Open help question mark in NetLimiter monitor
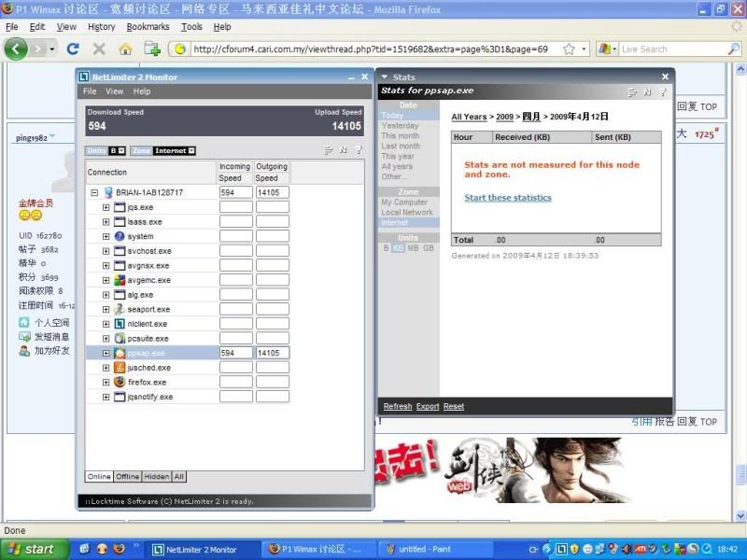Viewport: 747px width, 560px height. [x=358, y=150]
